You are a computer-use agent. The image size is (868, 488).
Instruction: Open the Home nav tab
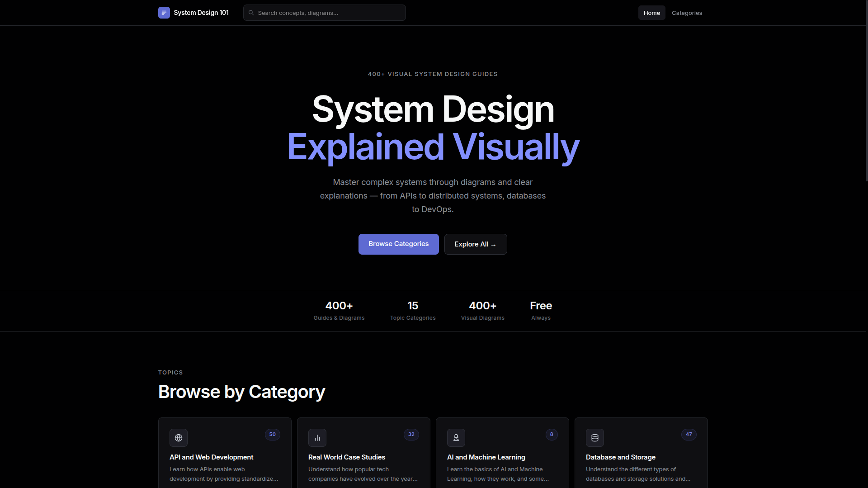point(652,13)
